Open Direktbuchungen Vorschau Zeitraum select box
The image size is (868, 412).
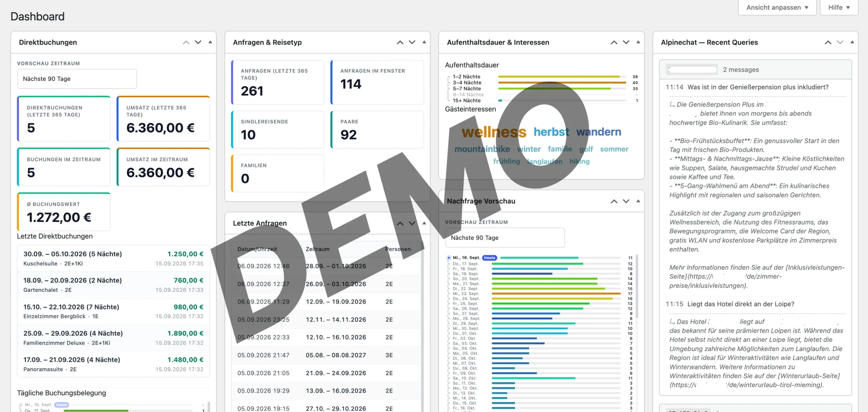[77, 79]
